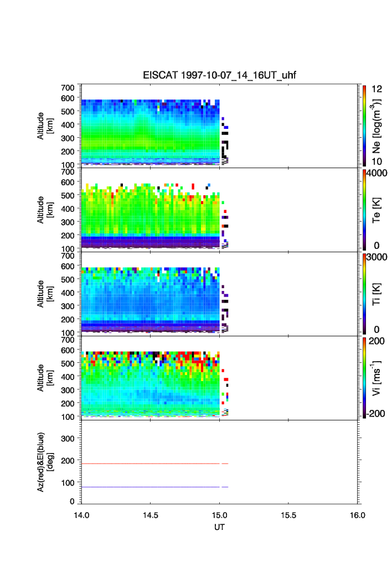Screen dimensions: 392x588
Task: Select the Ne electron density color bar
Action: coord(364,126)
